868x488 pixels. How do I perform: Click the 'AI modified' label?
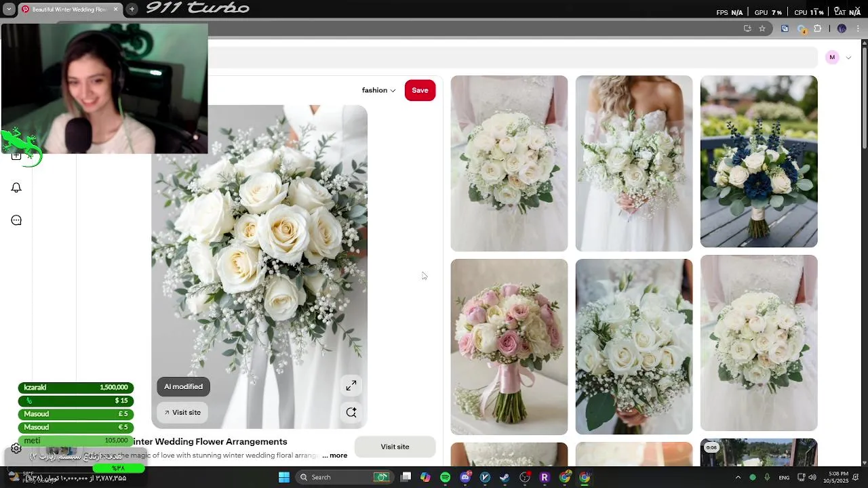pyautogui.click(x=183, y=386)
